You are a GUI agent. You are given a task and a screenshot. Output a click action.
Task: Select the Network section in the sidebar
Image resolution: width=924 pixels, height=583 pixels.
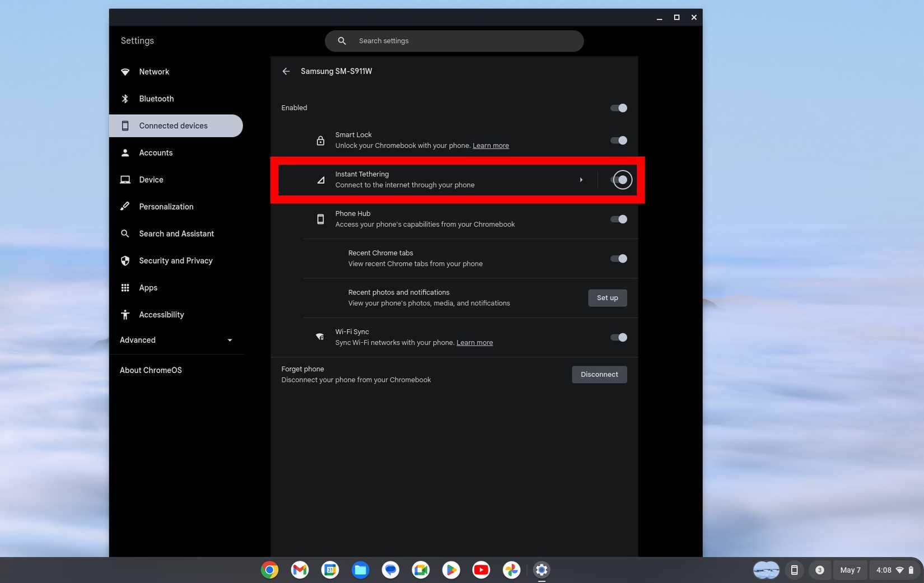tap(154, 72)
